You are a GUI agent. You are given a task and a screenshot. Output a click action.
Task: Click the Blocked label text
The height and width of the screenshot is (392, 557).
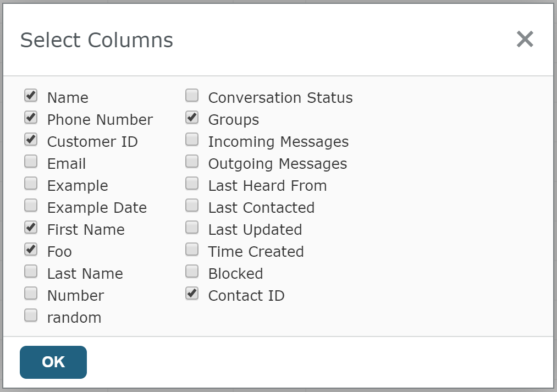235,274
